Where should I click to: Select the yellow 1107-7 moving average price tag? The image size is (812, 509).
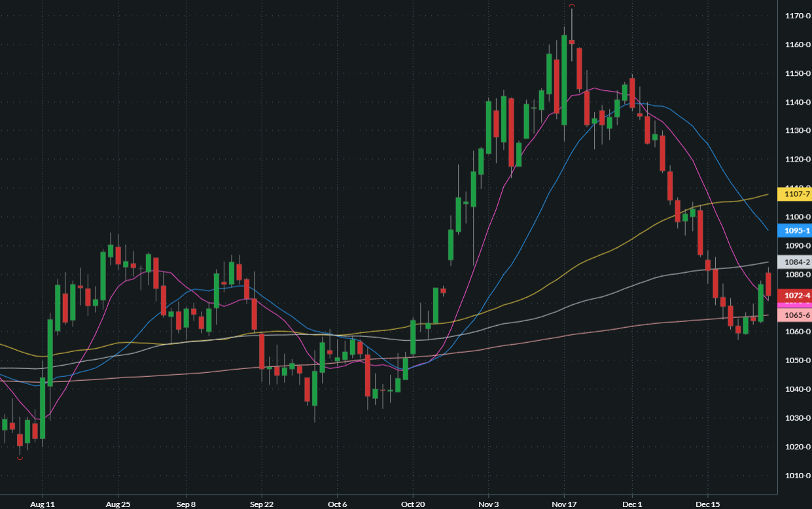(x=794, y=194)
